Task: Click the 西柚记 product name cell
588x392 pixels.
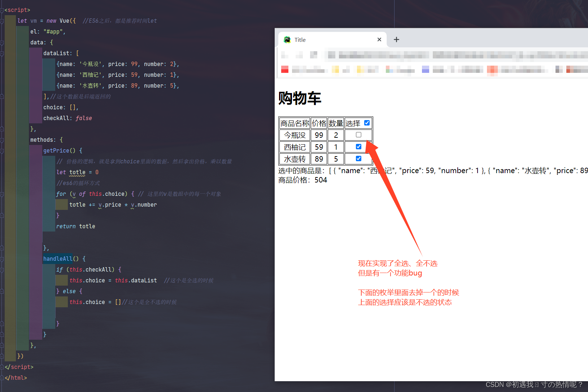Action: point(295,147)
